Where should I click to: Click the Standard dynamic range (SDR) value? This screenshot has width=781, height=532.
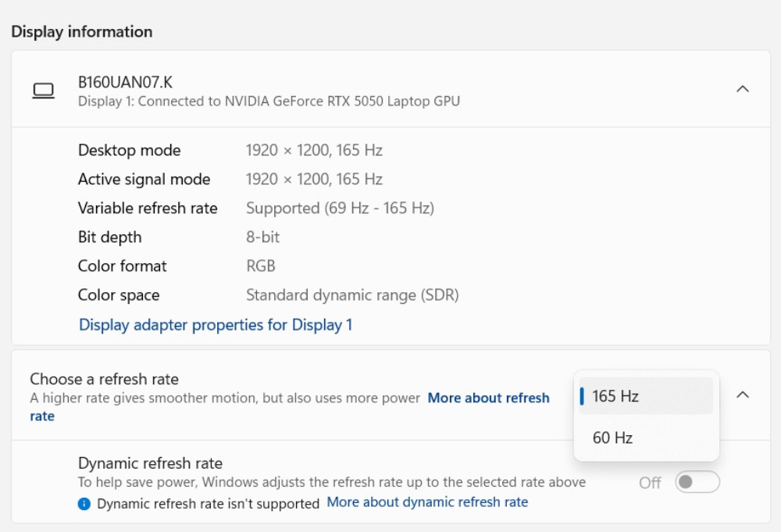coord(352,295)
